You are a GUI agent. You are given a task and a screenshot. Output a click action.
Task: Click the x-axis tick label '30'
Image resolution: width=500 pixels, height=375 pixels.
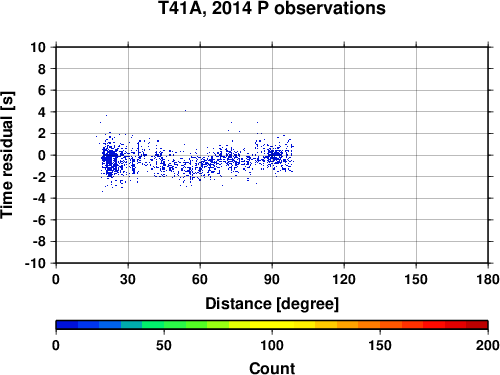coord(128,279)
